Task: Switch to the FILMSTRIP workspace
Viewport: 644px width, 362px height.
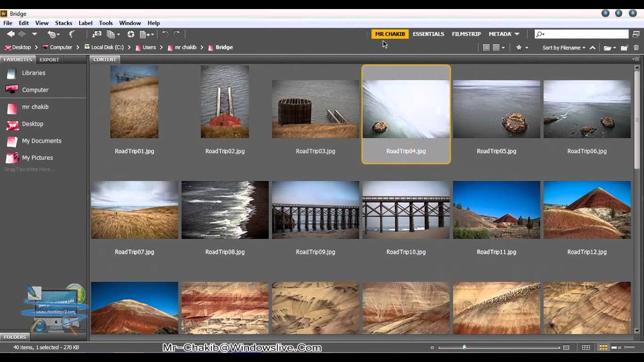Action: (466, 34)
